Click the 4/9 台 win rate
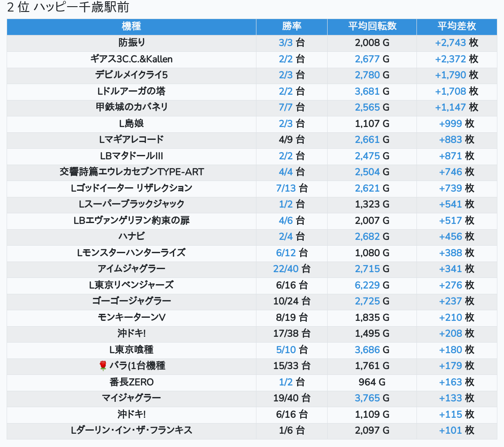This screenshot has height=447, width=504. pyautogui.click(x=291, y=140)
